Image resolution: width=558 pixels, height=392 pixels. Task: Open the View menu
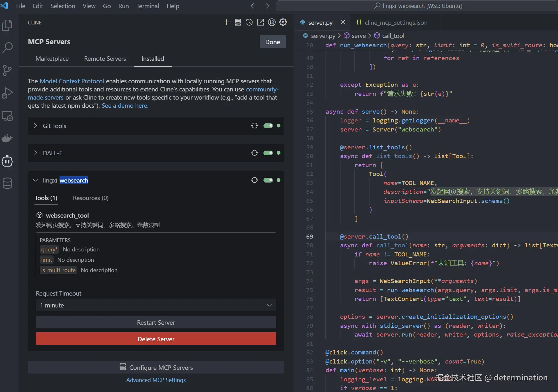pyautogui.click(x=89, y=6)
